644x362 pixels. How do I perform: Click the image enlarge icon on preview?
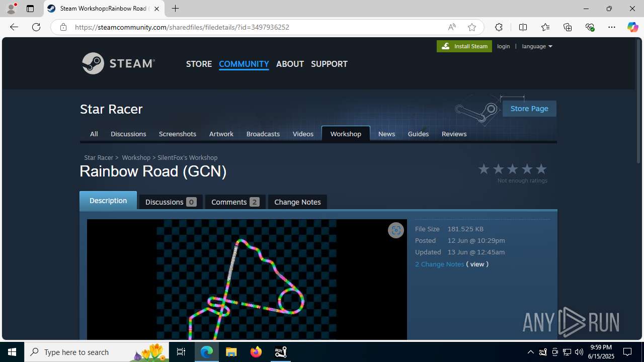click(396, 230)
